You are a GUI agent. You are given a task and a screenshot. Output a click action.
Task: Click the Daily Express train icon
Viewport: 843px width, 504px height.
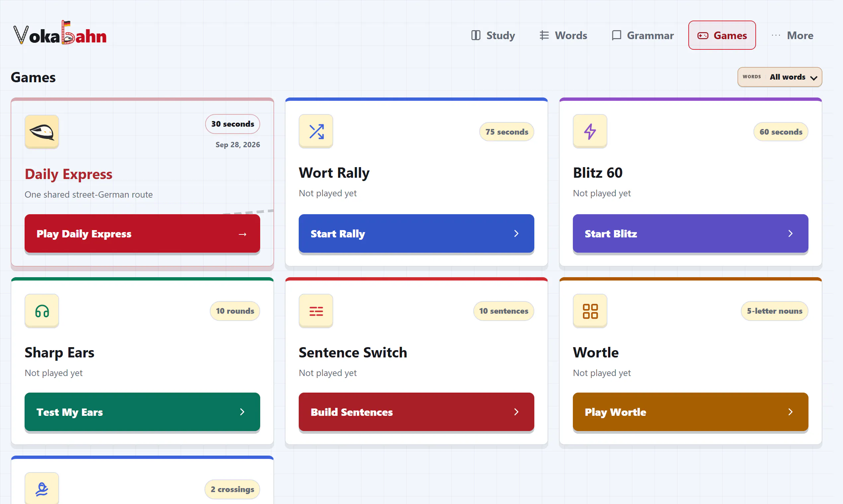coord(42,131)
